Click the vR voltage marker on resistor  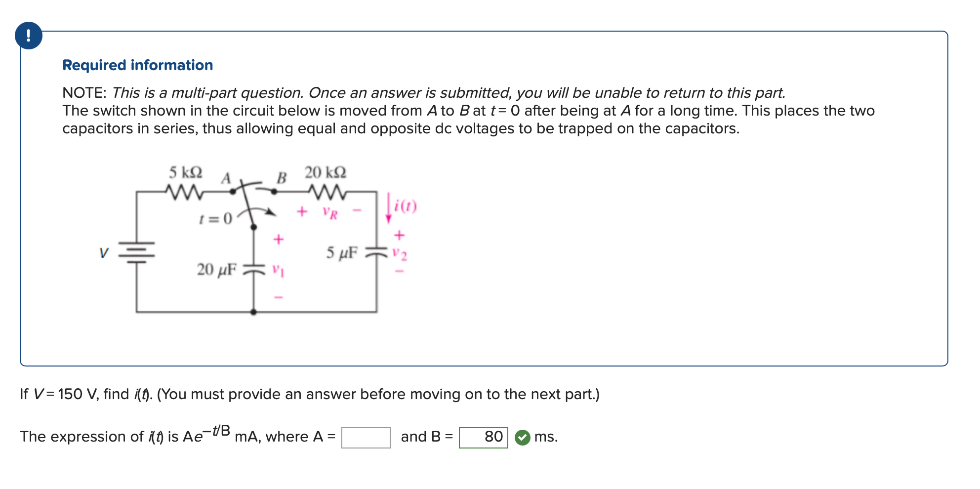tap(330, 211)
